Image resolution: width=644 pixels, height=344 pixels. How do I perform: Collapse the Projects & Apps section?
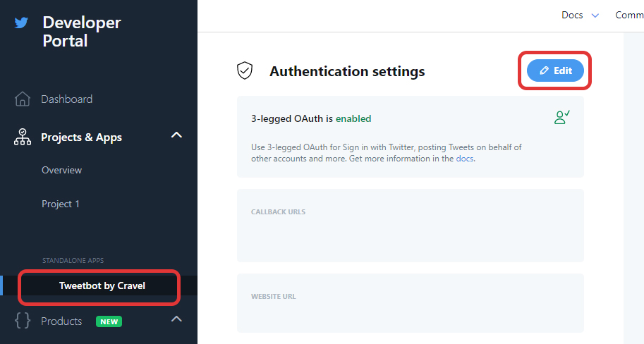pyautogui.click(x=176, y=135)
